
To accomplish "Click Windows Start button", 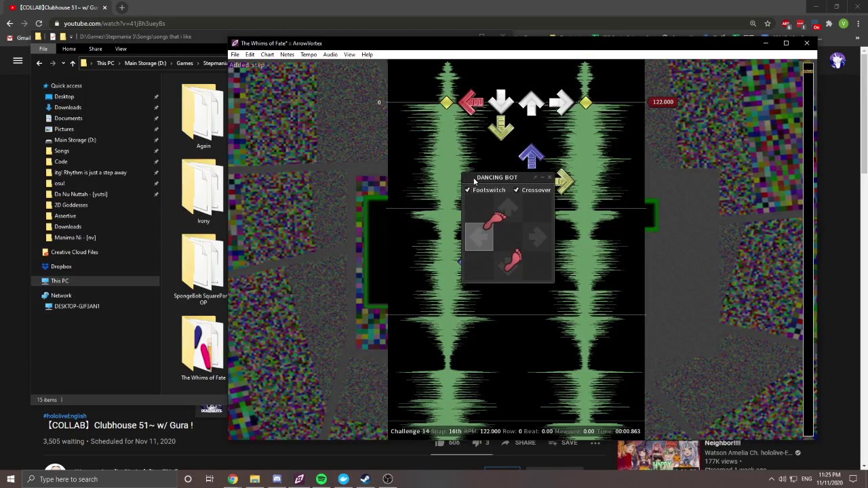I will [x=10, y=479].
